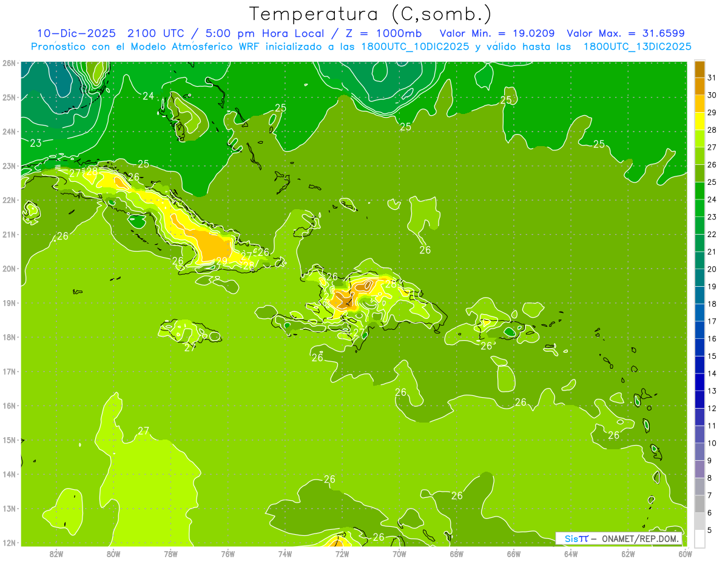Click the "14N" latitude axis label

pyautogui.click(x=9, y=474)
